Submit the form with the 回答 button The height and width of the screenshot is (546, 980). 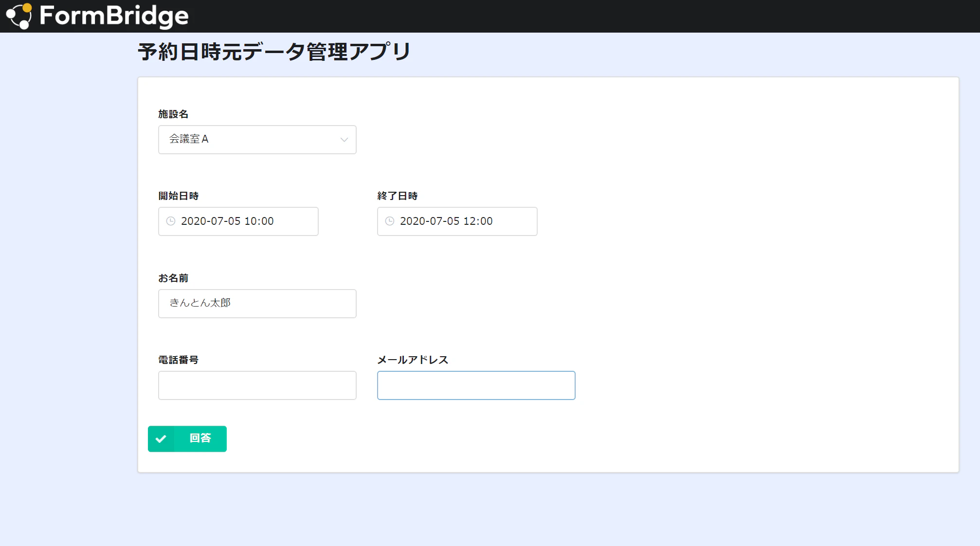coord(200,438)
